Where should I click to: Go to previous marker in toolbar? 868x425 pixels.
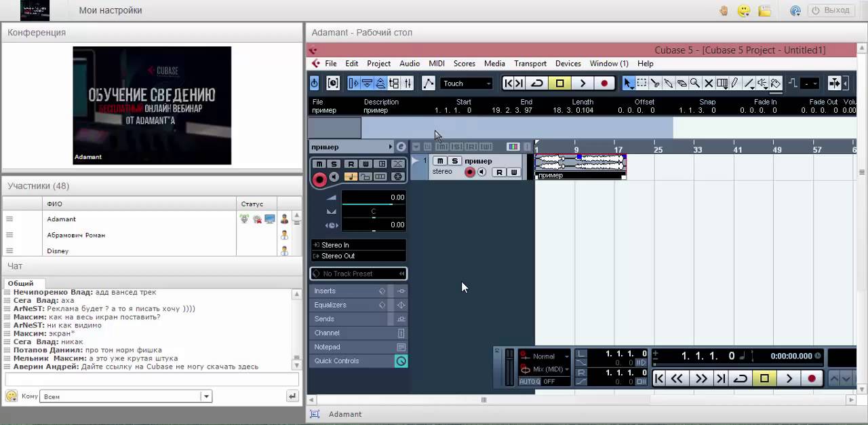click(x=508, y=83)
